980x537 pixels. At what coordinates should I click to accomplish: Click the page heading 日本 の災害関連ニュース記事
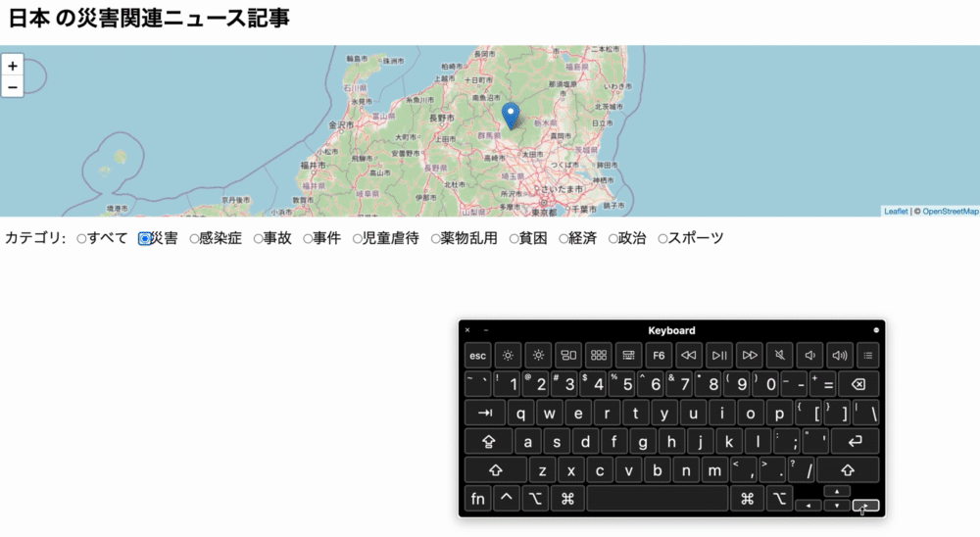pos(149,19)
